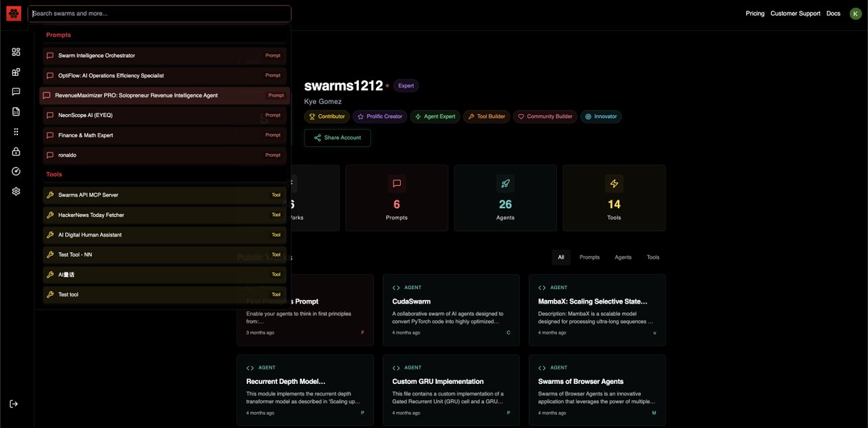Open the Customer Support link
868x428 pixels.
[796, 14]
